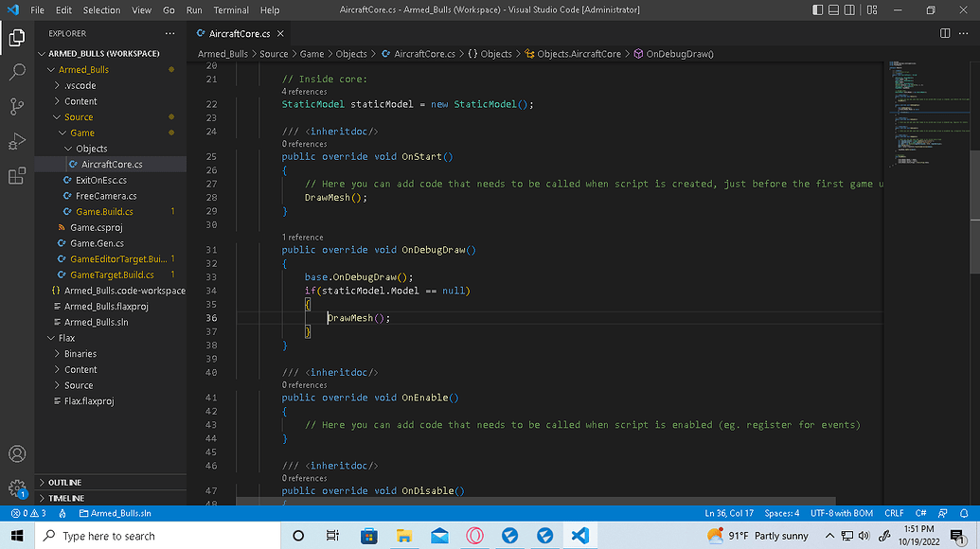
Task: Open the Accounts icon in the Activity Bar
Action: [16, 453]
